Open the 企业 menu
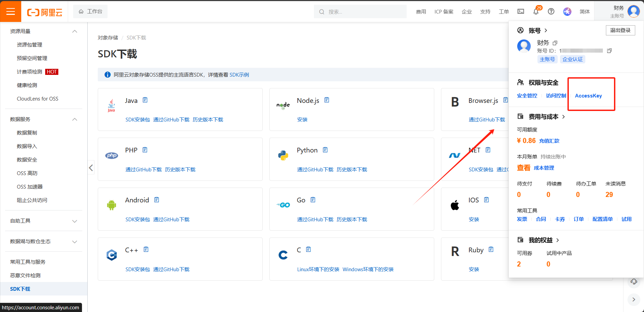644x312 pixels. coord(467,12)
